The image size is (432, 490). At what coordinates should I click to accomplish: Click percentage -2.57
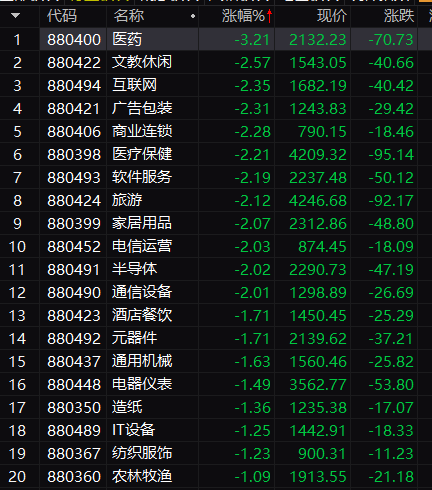(x=252, y=63)
